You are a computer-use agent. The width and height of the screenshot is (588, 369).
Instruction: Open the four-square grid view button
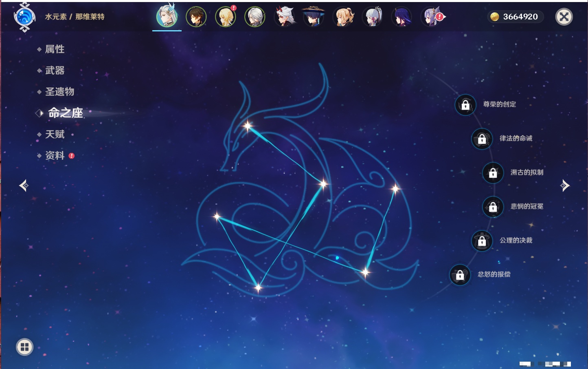pos(24,347)
